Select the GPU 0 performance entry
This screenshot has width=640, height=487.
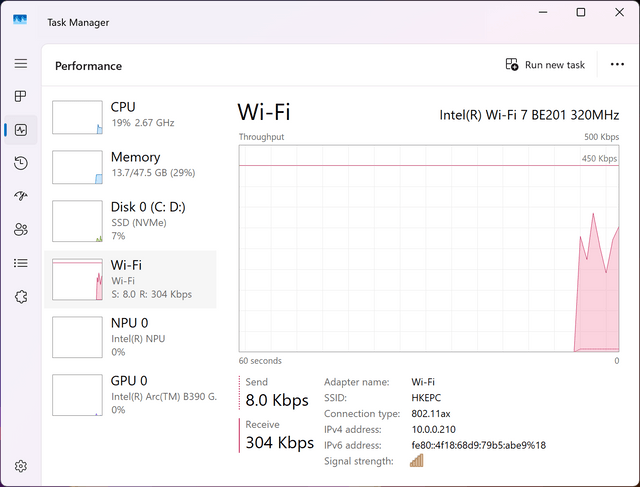click(x=131, y=395)
